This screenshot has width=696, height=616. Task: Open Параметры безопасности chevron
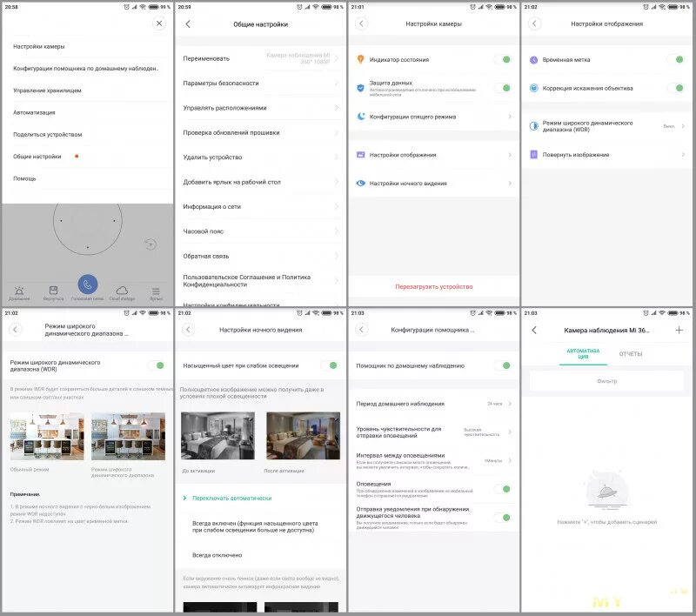point(336,83)
